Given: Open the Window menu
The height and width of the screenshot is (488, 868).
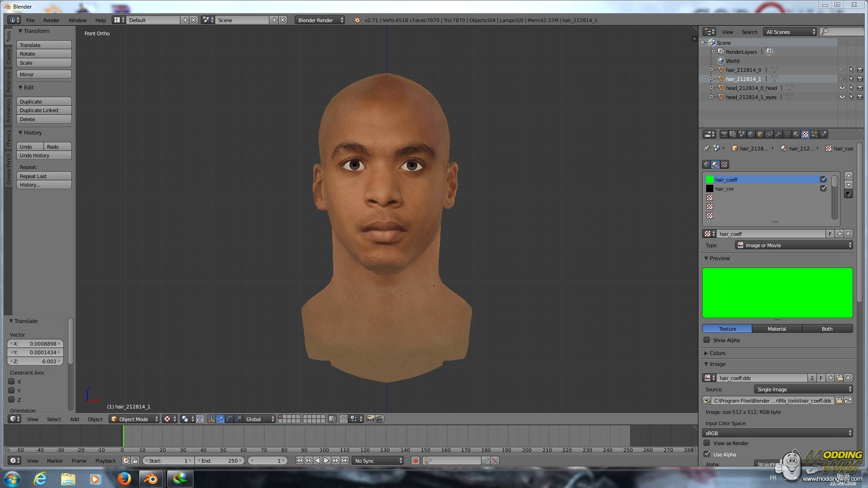Looking at the screenshot, I should [77, 20].
